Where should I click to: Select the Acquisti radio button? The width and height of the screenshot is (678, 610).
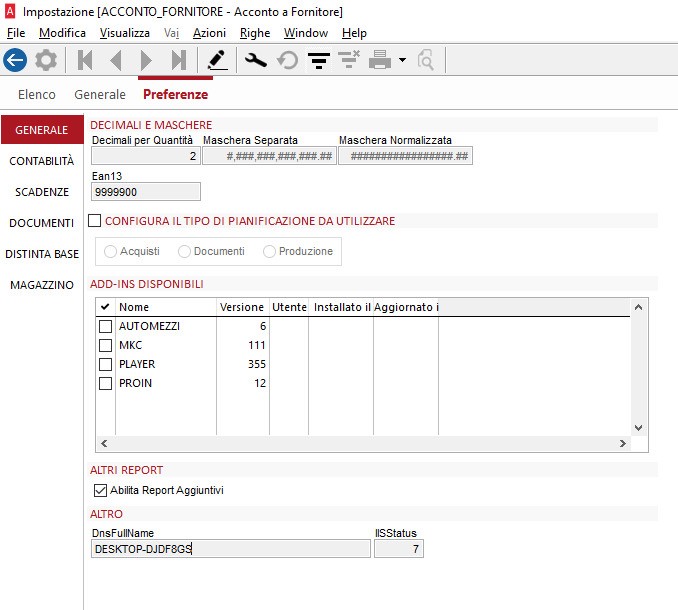click(x=110, y=251)
